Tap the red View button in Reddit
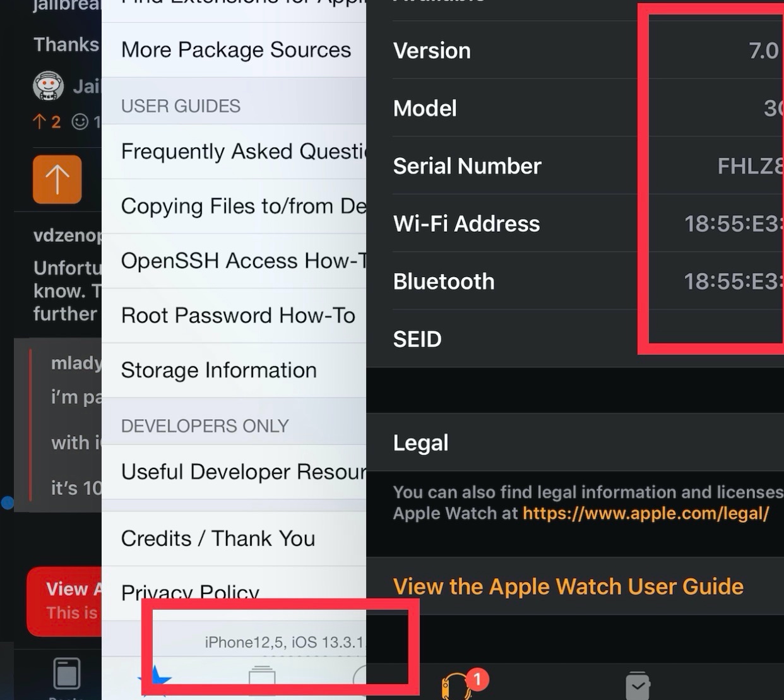This screenshot has height=700, width=784. [x=64, y=602]
